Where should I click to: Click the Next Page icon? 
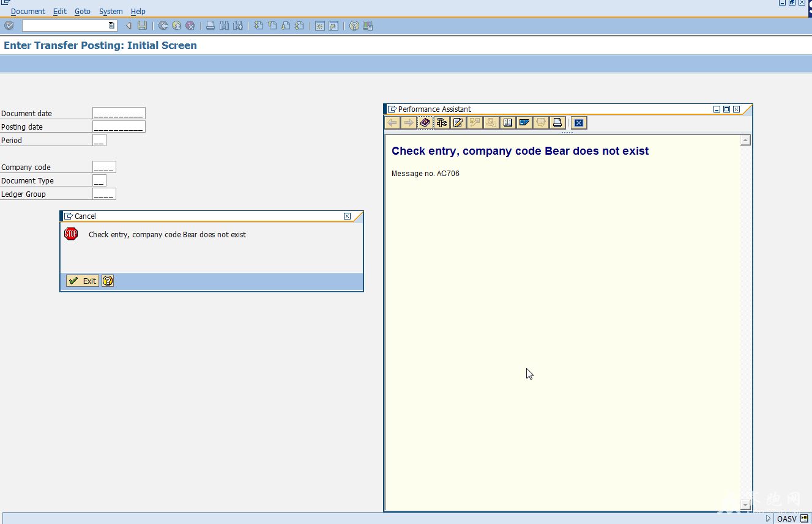[x=286, y=26]
